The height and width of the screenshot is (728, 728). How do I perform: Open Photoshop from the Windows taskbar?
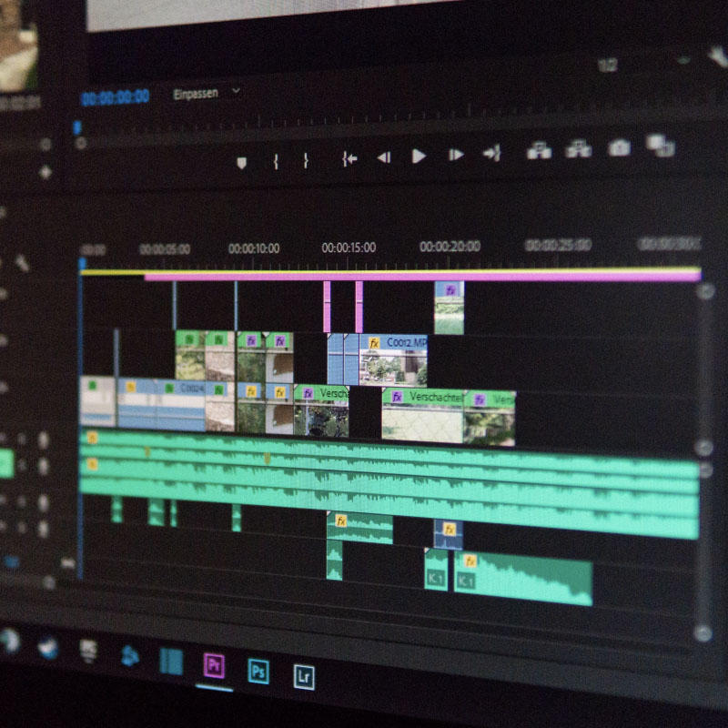pos(259,669)
